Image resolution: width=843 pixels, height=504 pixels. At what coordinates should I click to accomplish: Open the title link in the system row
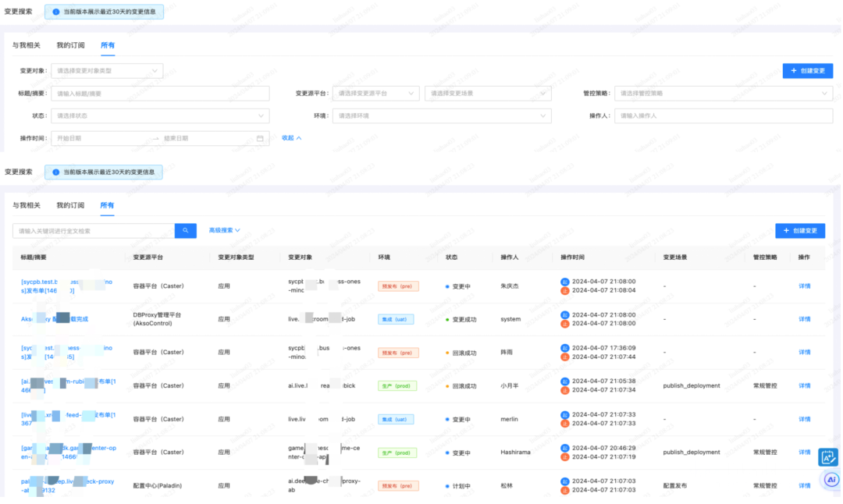pos(55,319)
